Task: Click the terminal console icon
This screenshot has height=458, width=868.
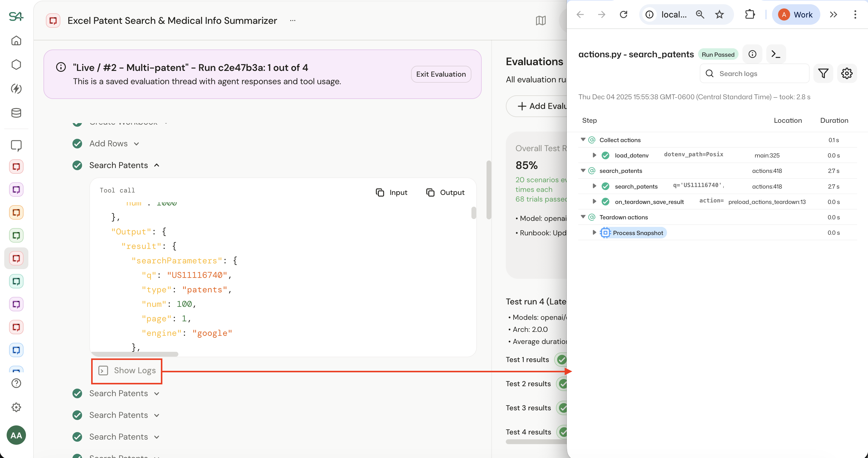Action: point(776,54)
